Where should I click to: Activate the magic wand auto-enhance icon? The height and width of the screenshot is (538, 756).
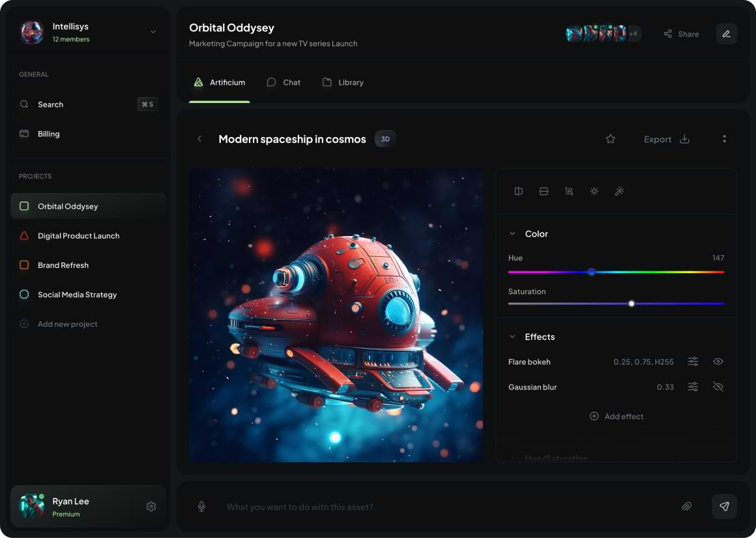[x=620, y=191]
